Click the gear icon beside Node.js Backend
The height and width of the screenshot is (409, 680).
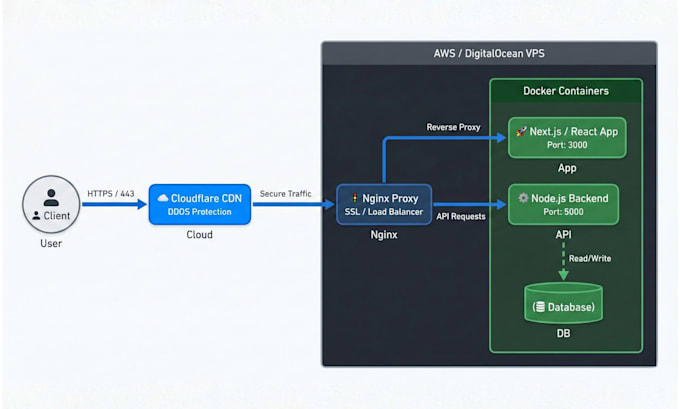pos(523,198)
